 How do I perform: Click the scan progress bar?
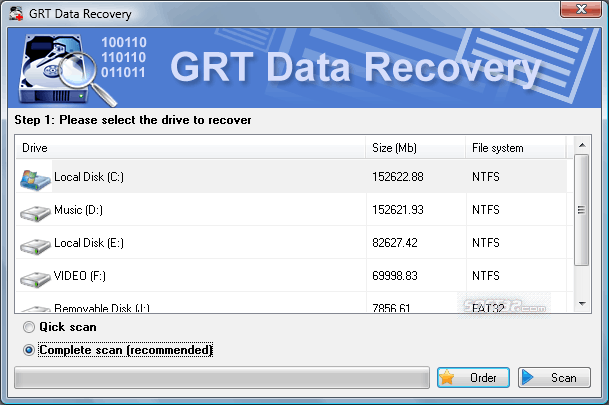point(222,377)
